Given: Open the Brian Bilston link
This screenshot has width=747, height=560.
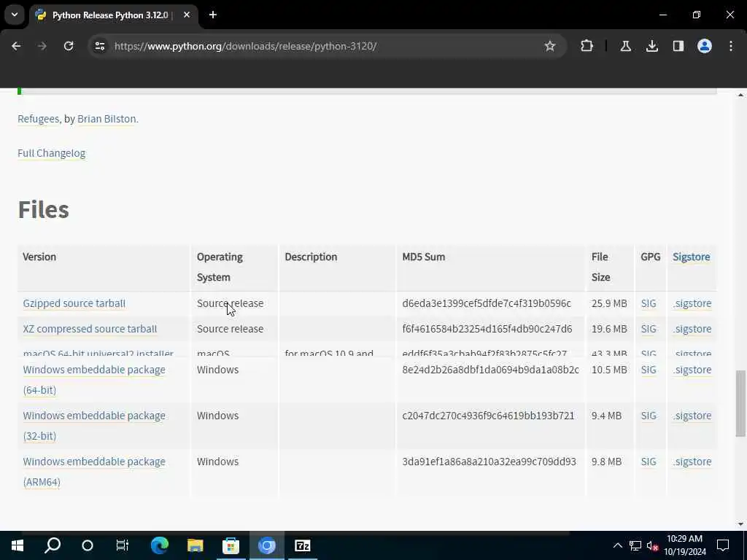Looking at the screenshot, I should 107,119.
